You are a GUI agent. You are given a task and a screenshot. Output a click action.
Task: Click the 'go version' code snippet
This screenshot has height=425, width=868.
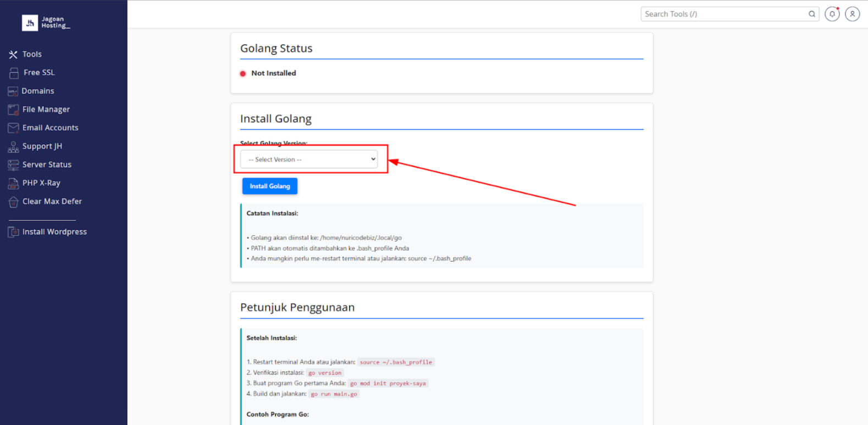324,373
